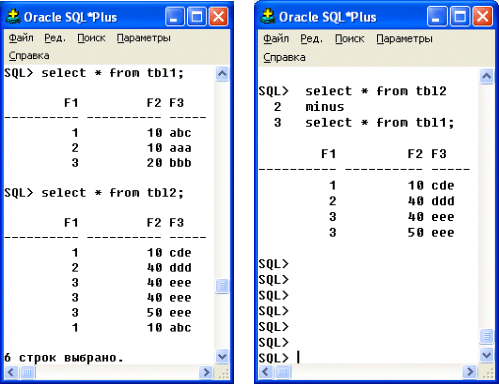Click the left window title 'Oracle SQL*Plus'

tap(70, 17)
